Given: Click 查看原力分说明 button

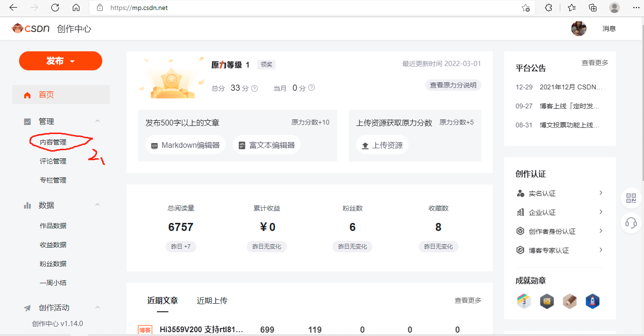Looking at the screenshot, I should (x=453, y=85).
